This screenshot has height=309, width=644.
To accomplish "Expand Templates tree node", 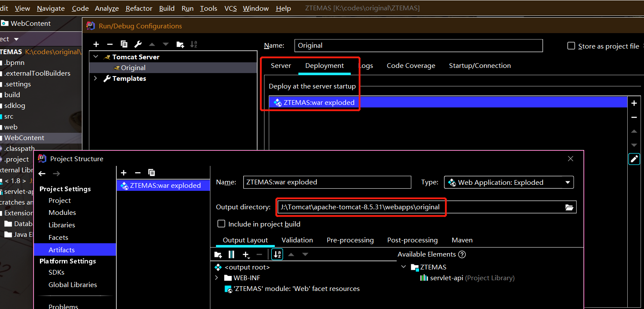I will (x=96, y=78).
